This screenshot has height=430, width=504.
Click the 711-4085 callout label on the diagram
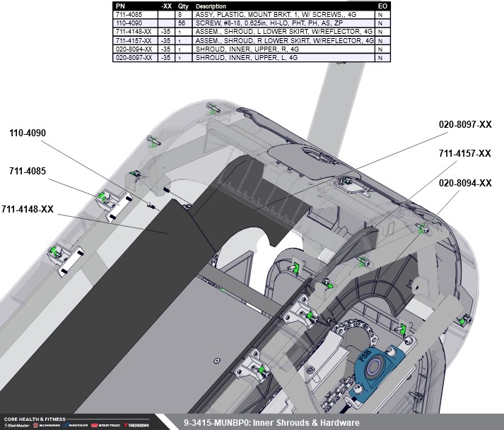(x=28, y=171)
